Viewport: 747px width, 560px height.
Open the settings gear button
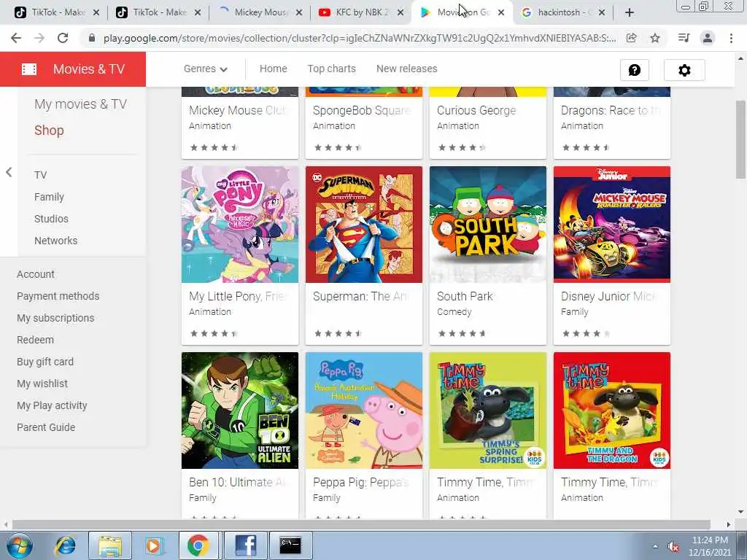(684, 70)
